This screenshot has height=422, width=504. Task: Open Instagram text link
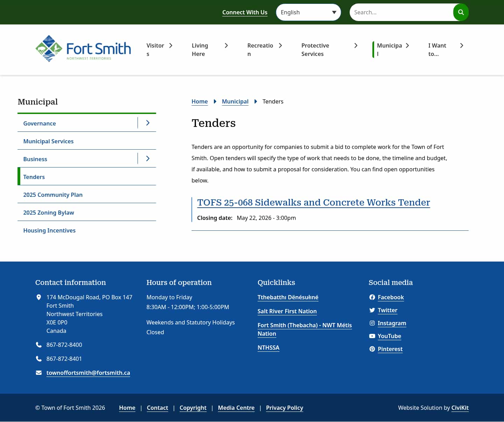point(392,323)
